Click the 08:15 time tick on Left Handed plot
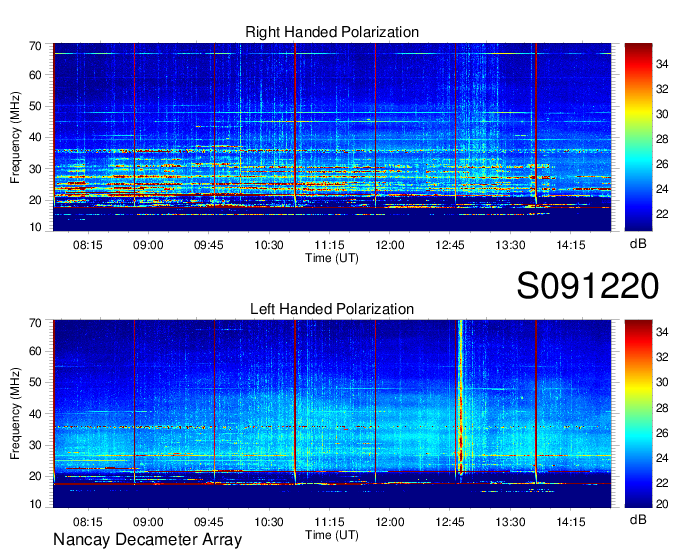Screen dimensions: 680x552 88,522
